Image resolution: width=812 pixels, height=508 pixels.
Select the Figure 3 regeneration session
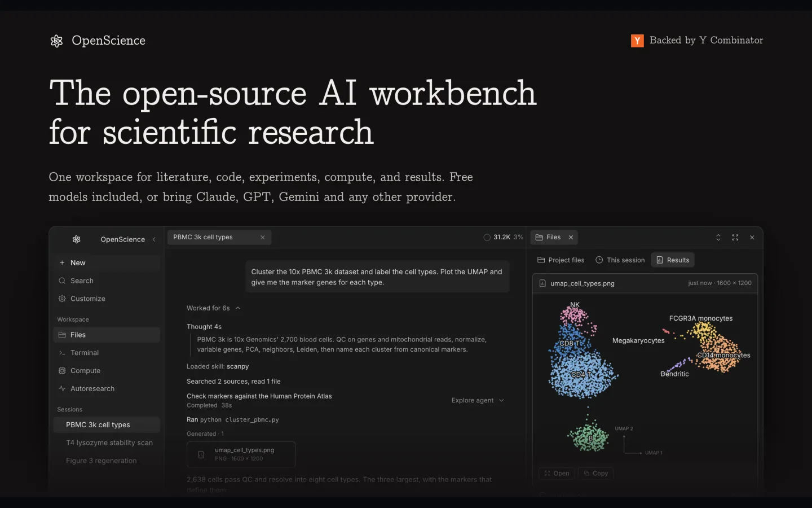[107, 461]
